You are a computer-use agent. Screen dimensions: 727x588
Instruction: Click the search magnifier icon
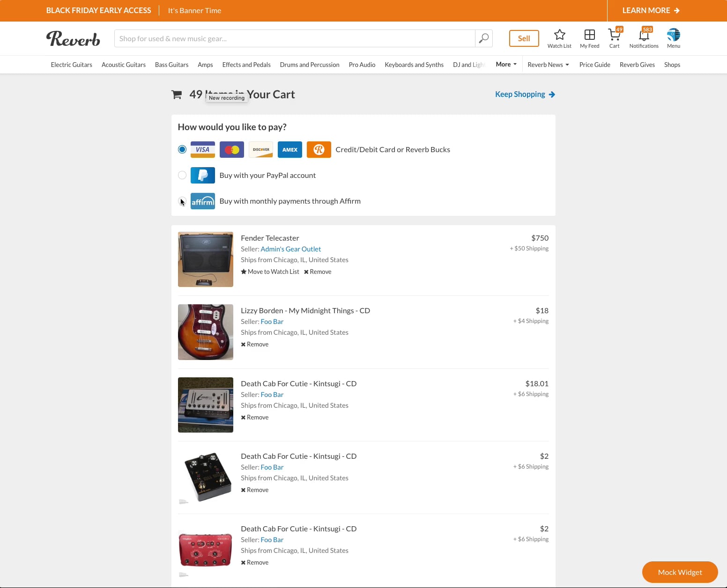pyautogui.click(x=484, y=38)
